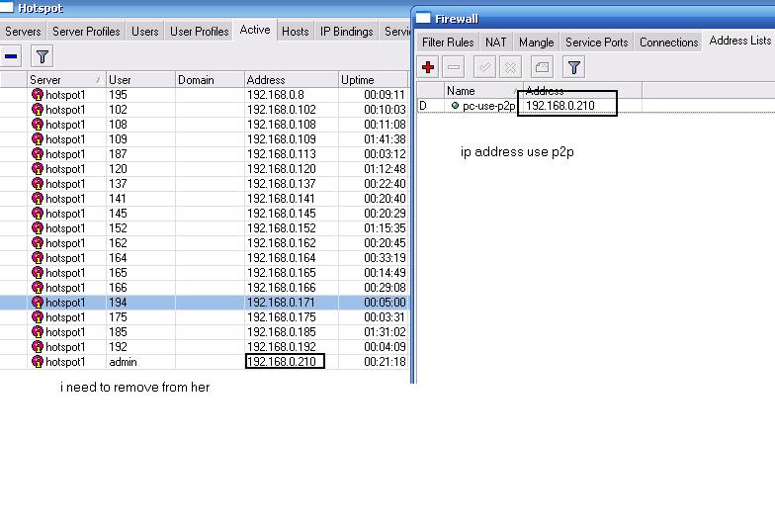Click hotspot icon for user 165
The width and height of the screenshot is (775, 532).
(38, 273)
